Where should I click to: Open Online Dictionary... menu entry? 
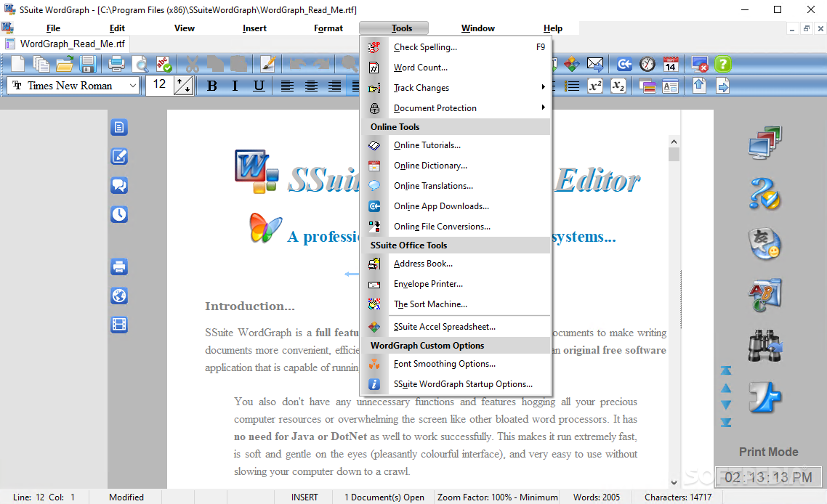(x=456, y=166)
